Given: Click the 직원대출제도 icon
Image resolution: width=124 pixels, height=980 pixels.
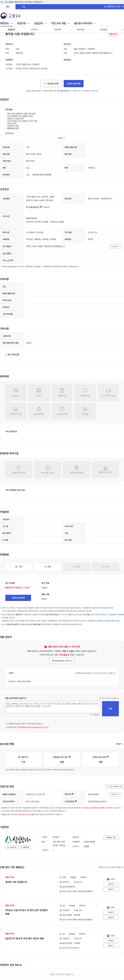Looking at the screenshot, I should coord(39,411).
